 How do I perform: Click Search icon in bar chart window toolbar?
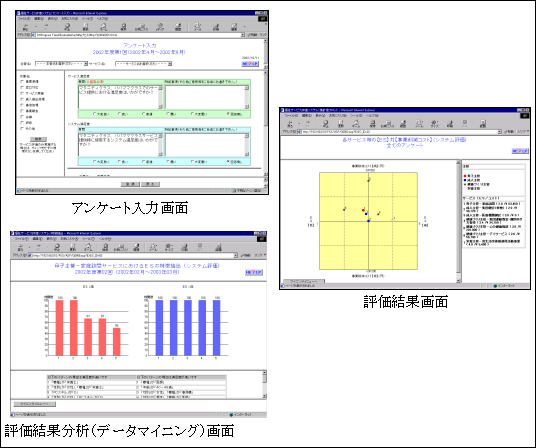(x=105, y=247)
